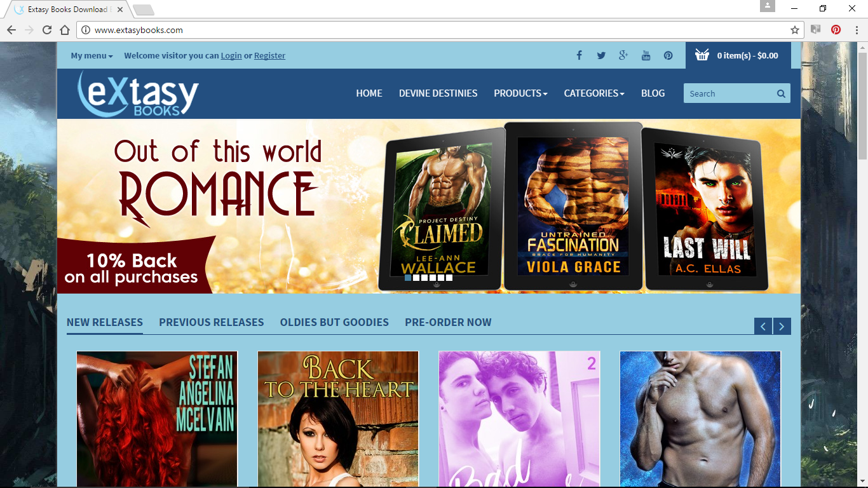Open DEVINE DESTINIES menu item

(438, 93)
